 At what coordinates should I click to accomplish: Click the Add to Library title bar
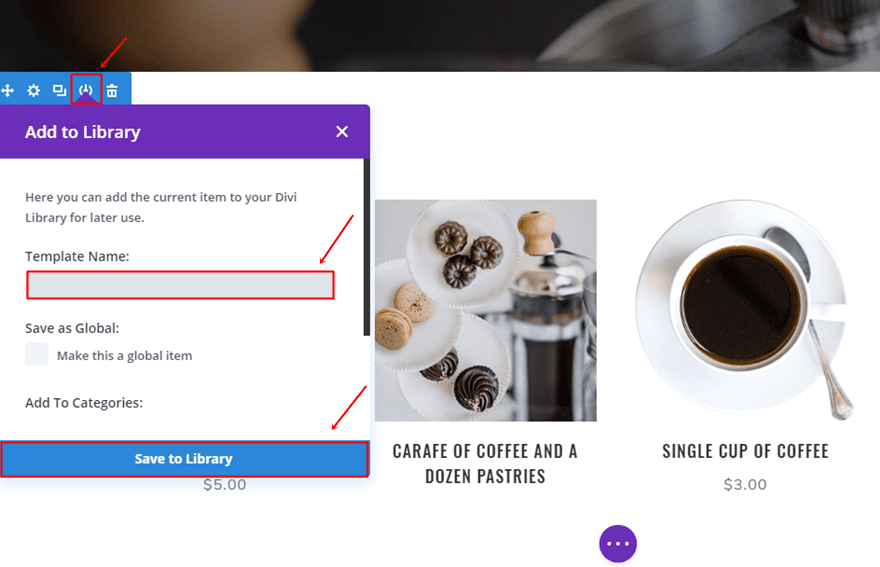[185, 132]
